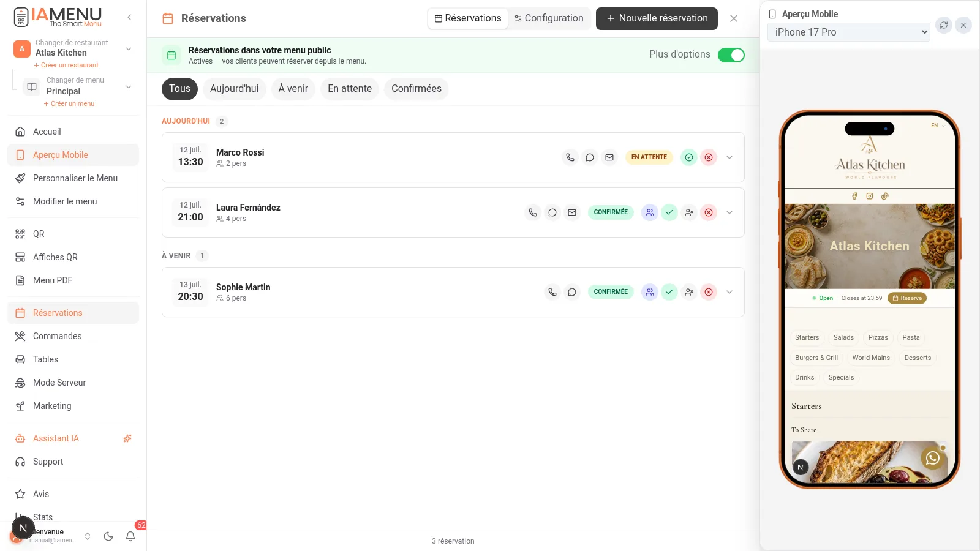Open starter dish photo in phone preview
Image resolution: width=980 pixels, height=551 pixels.
pos(870,462)
